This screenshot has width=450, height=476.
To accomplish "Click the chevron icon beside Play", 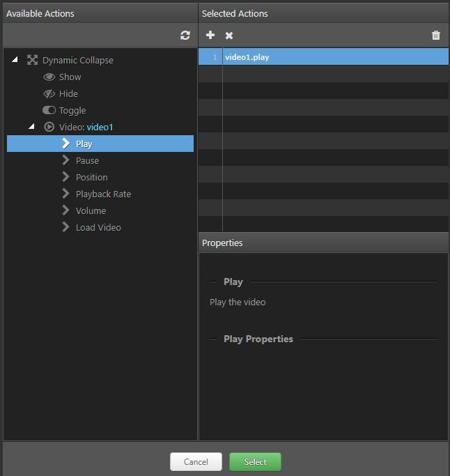I will pos(66,144).
